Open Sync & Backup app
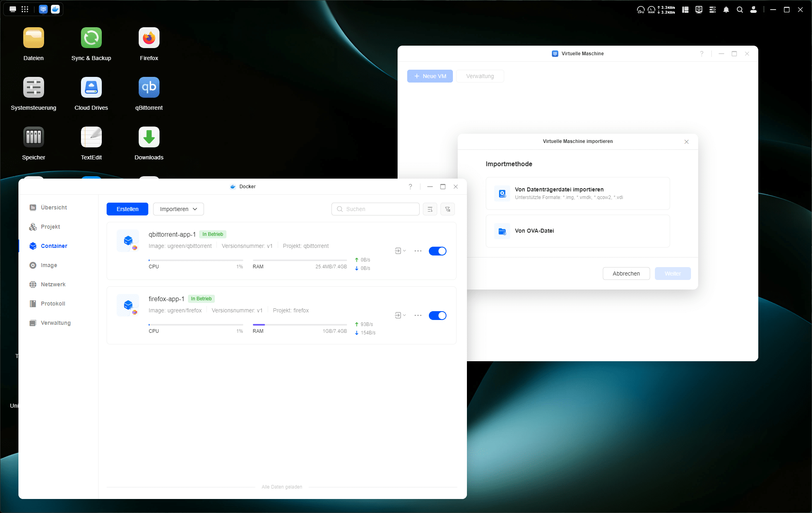Screen dimensions: 812x513 pos(91,38)
